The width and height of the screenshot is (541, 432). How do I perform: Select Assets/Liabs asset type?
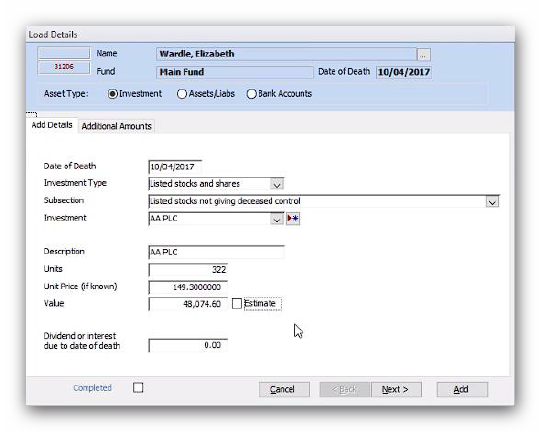[x=181, y=94]
